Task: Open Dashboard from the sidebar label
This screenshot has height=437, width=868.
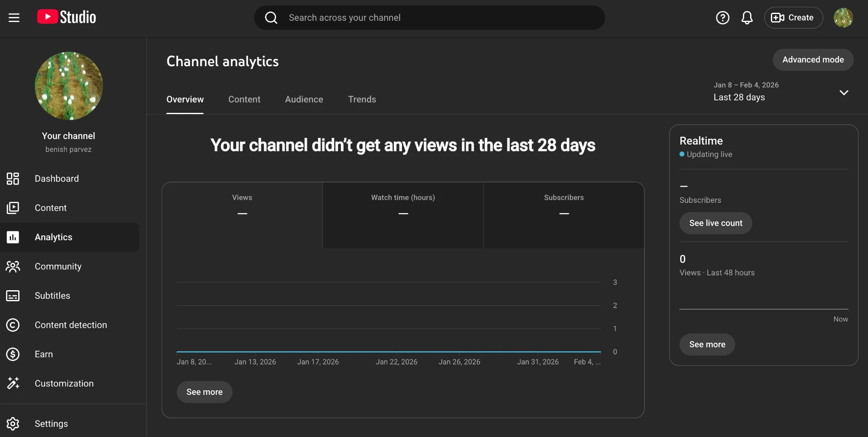Action: [57, 179]
